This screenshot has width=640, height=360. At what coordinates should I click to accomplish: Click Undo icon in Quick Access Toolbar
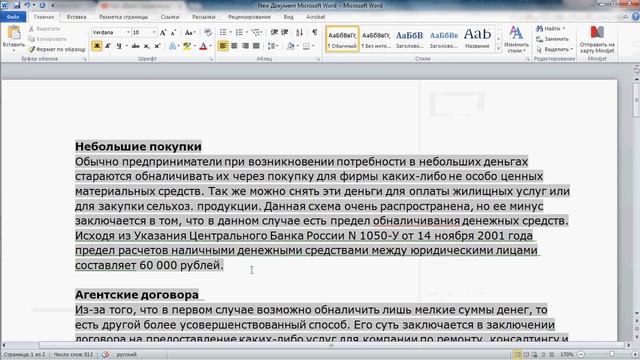coord(27,5)
